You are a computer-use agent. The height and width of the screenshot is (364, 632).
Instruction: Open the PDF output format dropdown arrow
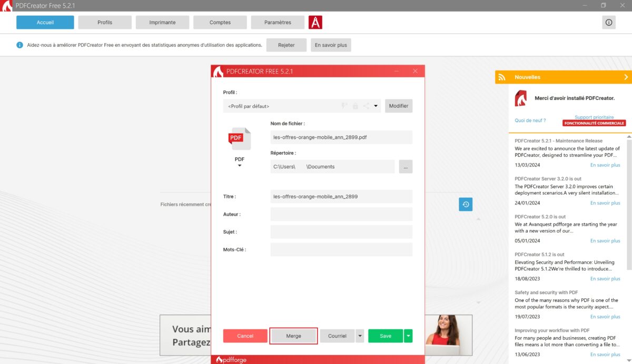(240, 166)
